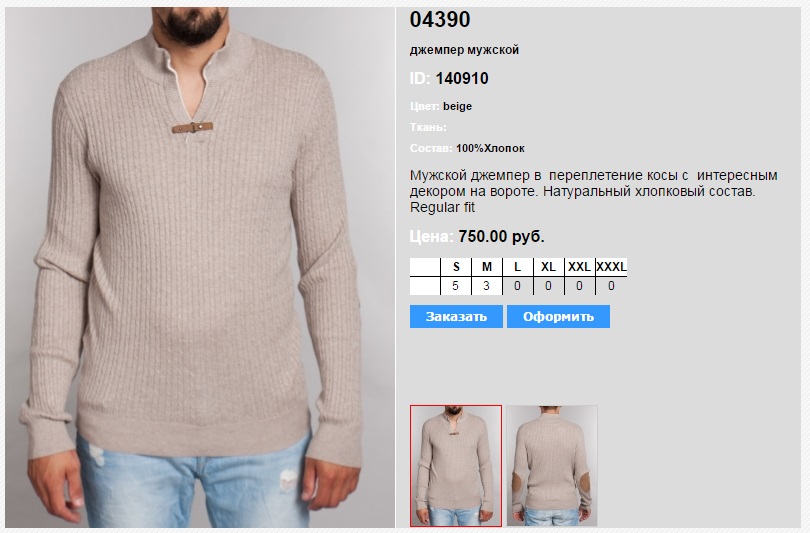Screen dimensions: 810x533
Task: Click the beige color value label
Action: 457,106
